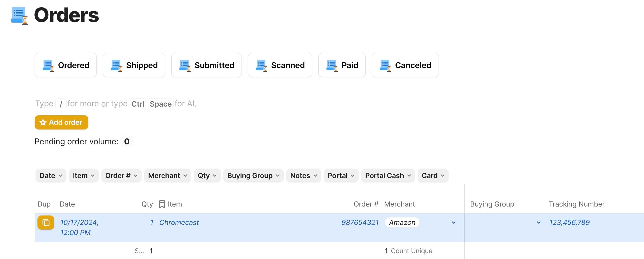The image size is (644, 259).
Task: Click the Tracking Number column header
Action: tap(577, 204)
